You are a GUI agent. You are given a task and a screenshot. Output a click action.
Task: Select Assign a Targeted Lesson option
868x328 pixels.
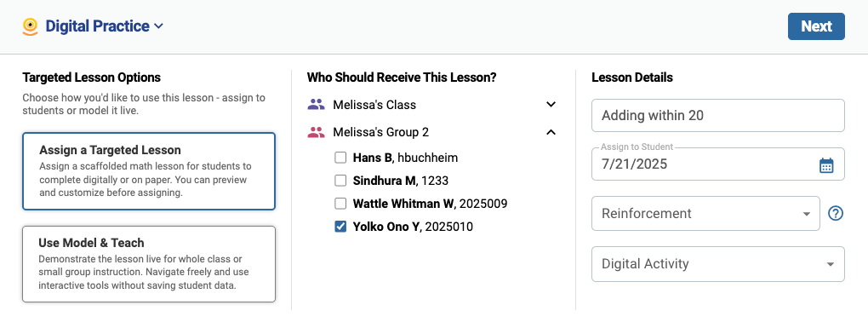point(149,171)
